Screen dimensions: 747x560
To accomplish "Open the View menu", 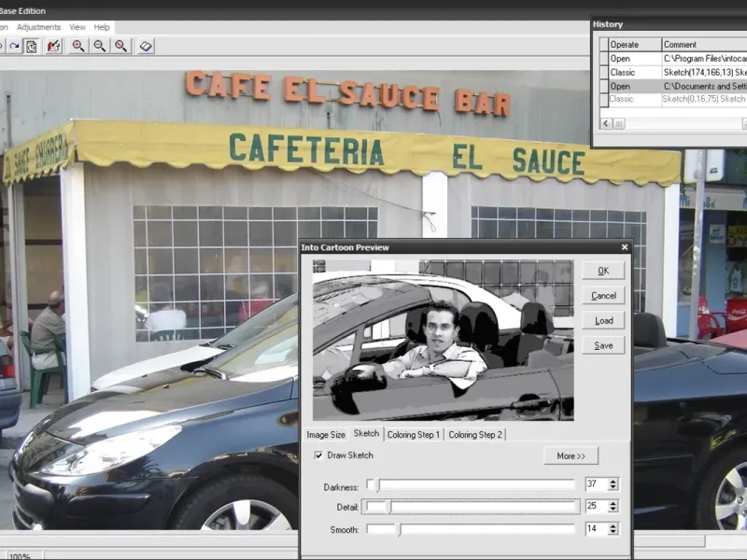I will point(78,27).
